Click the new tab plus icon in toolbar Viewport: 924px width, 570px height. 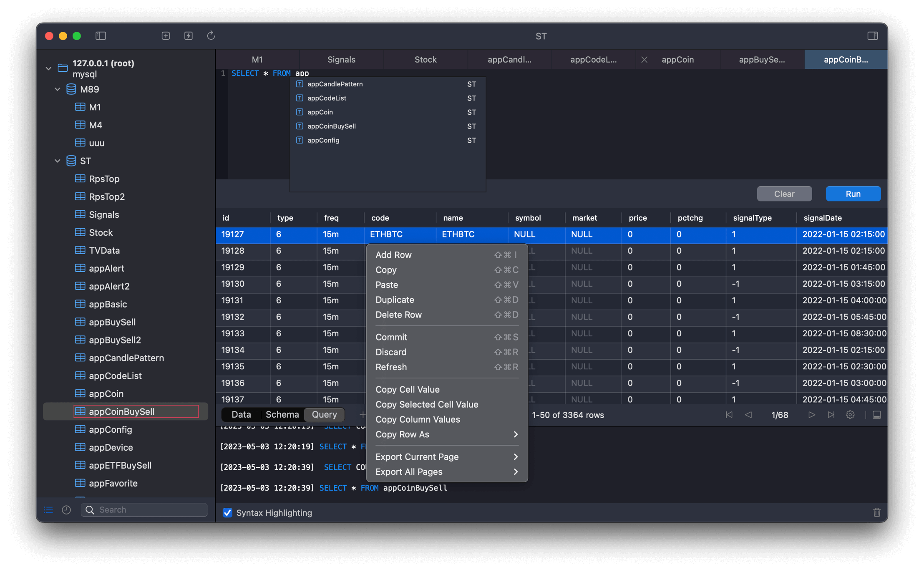pos(166,36)
